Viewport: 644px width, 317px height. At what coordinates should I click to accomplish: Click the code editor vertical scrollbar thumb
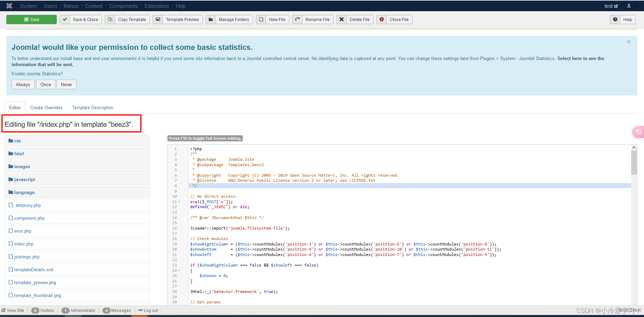[x=634, y=162]
